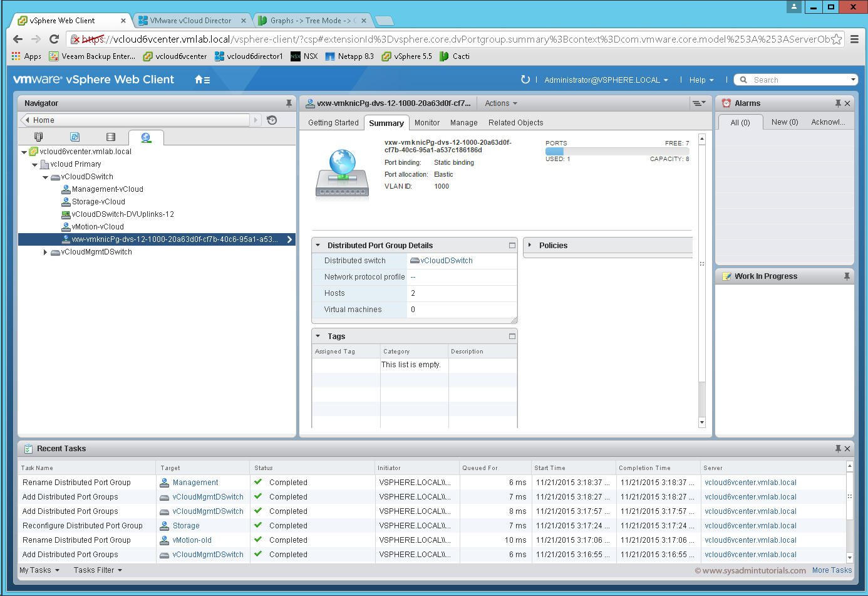Select vMotion-vCloud port group
868x596 pixels.
[x=98, y=227]
